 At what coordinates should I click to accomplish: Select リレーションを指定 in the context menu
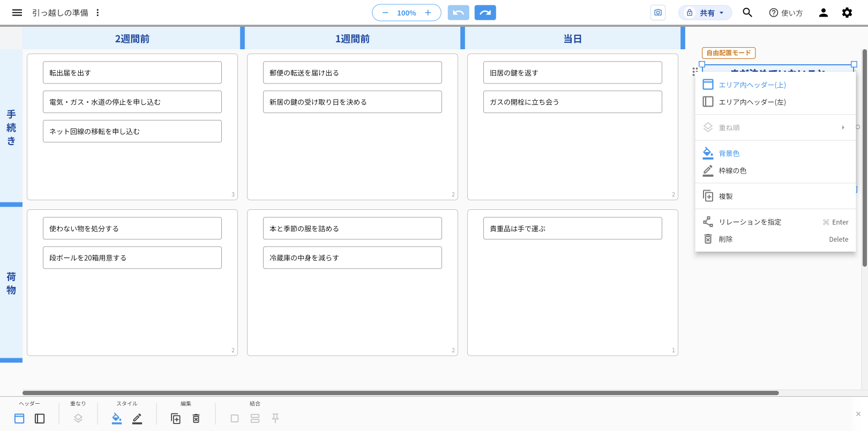(x=775, y=222)
